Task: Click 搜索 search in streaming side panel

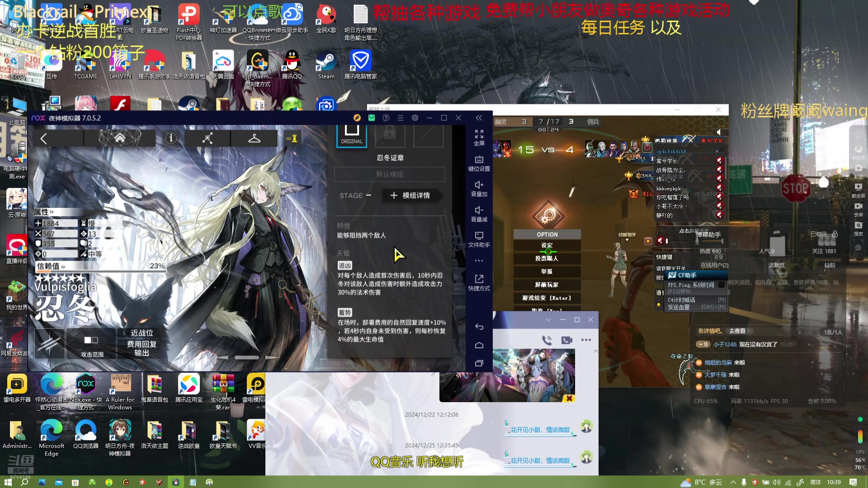Action: 858,228
